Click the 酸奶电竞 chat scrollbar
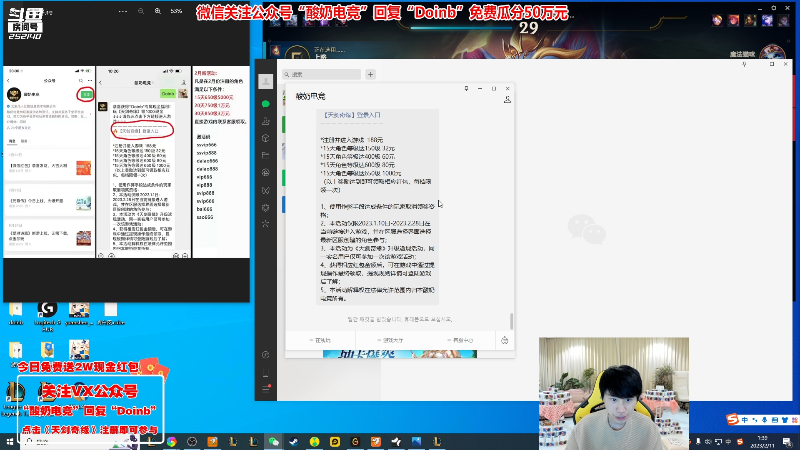 tap(511, 321)
